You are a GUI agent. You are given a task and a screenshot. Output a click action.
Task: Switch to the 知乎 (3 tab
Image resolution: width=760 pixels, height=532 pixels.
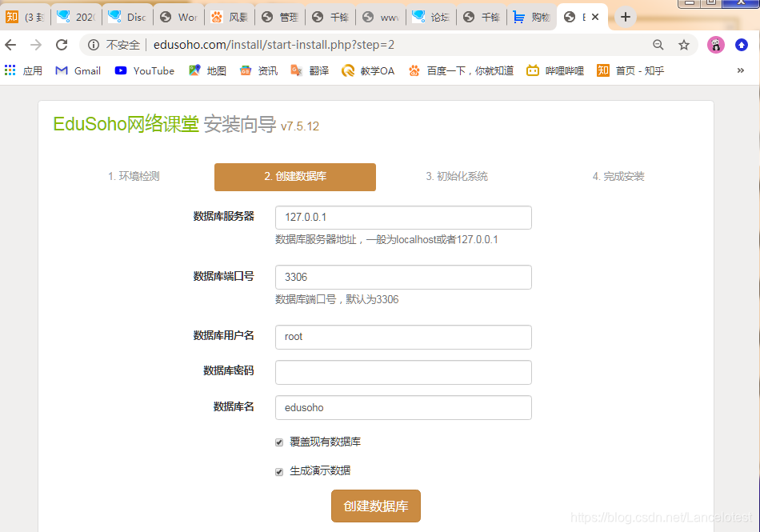(x=25, y=17)
